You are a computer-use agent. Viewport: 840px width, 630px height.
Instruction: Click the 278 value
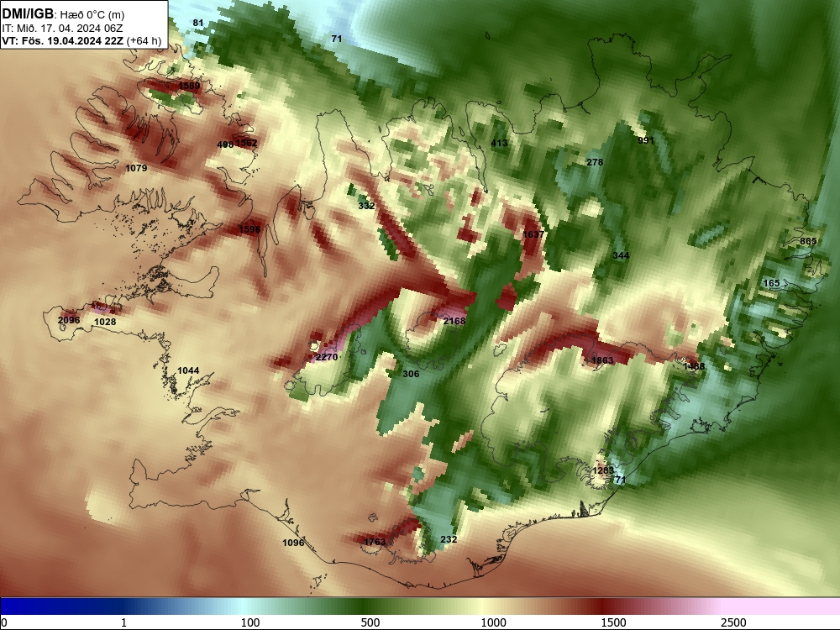point(595,162)
